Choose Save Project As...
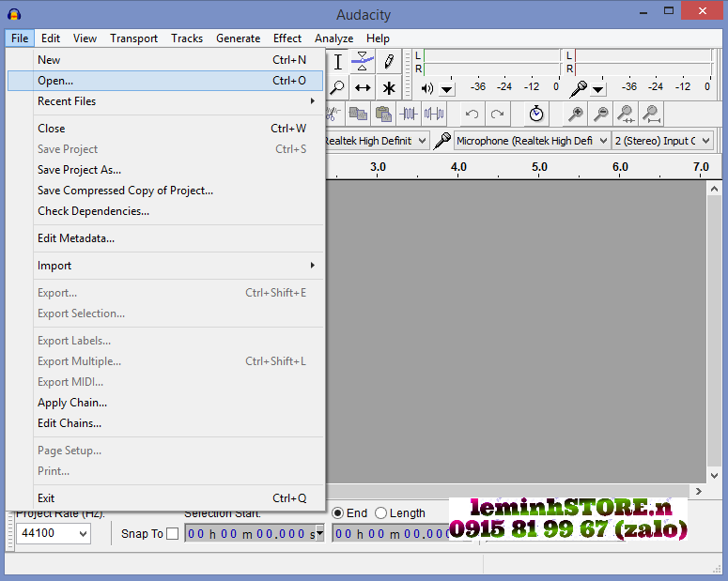Viewport: 728px width, 581px height. (165, 170)
